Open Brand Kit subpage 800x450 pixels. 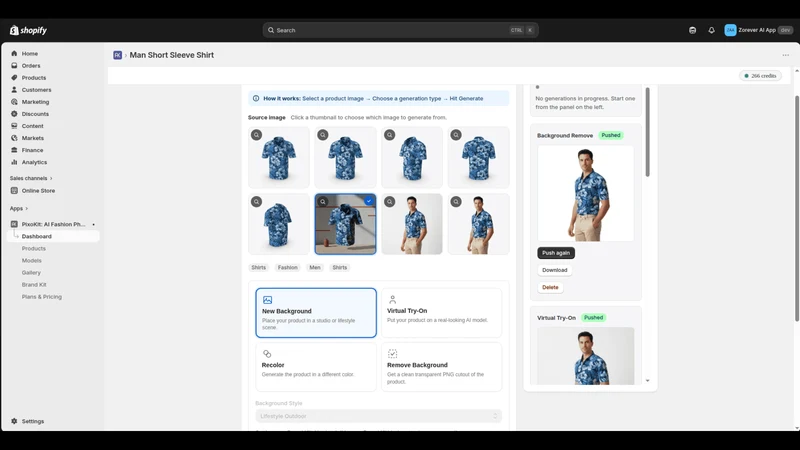[34, 285]
